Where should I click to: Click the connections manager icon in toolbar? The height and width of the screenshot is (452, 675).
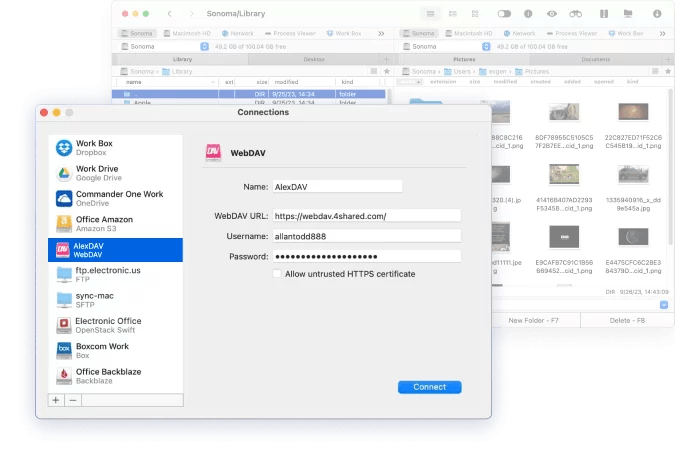click(x=628, y=14)
